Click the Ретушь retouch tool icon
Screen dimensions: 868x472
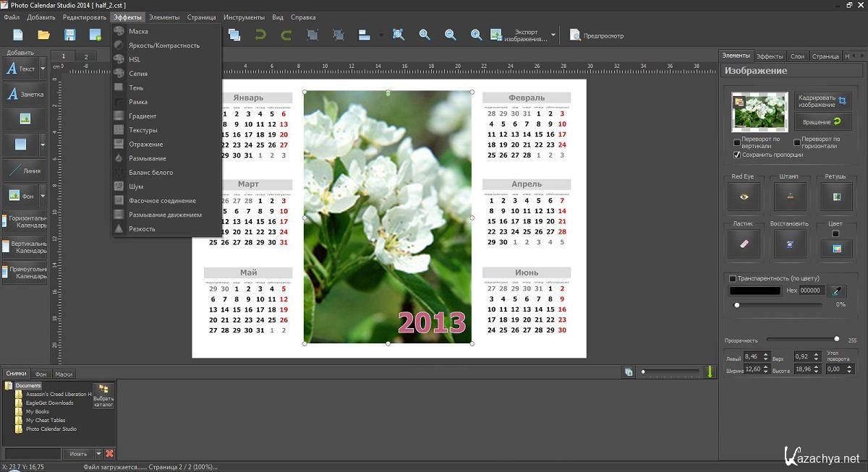[836, 197]
